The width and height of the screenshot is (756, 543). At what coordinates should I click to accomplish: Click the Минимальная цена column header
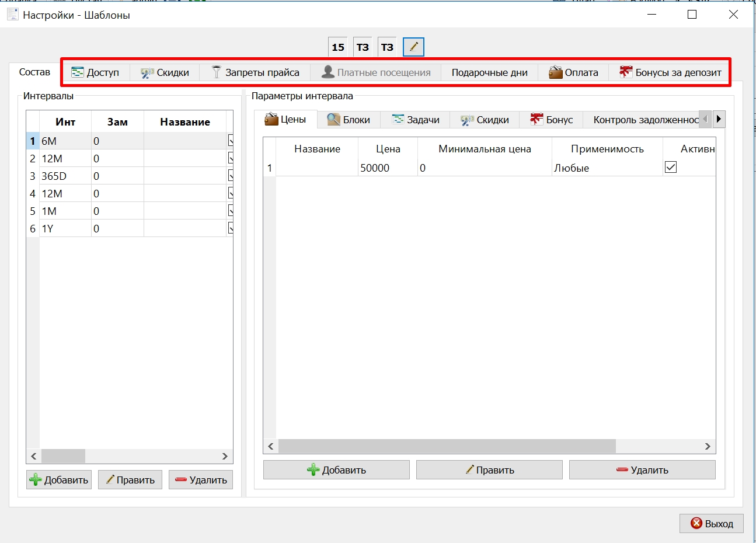485,149
